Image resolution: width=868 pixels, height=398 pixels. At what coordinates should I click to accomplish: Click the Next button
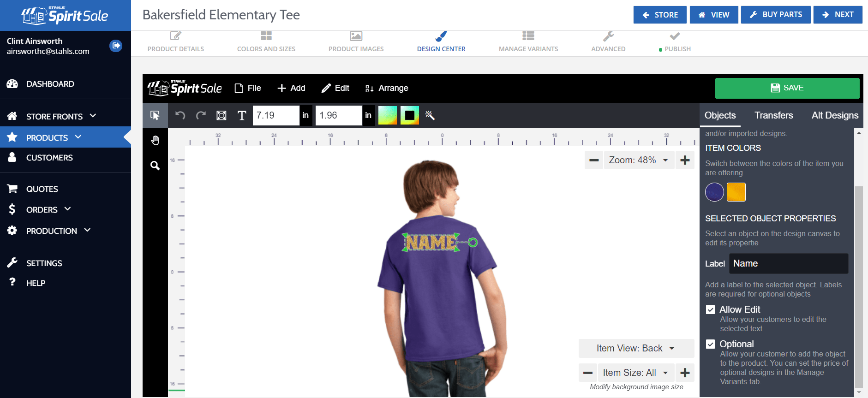838,15
